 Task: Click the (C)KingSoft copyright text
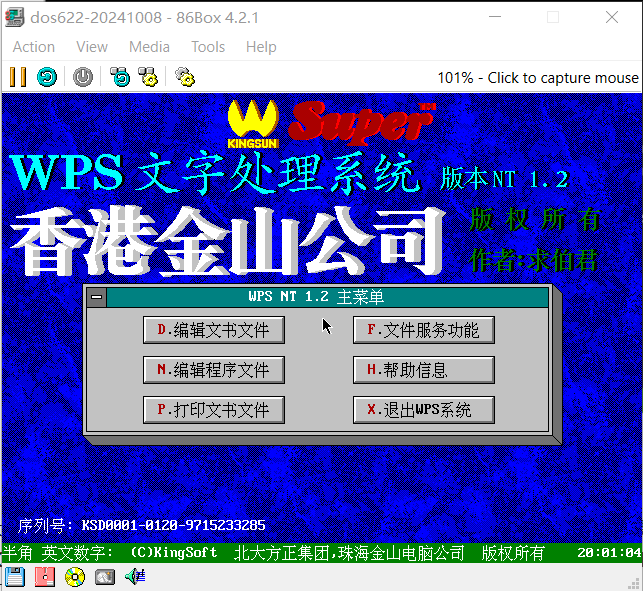pyautogui.click(x=174, y=552)
